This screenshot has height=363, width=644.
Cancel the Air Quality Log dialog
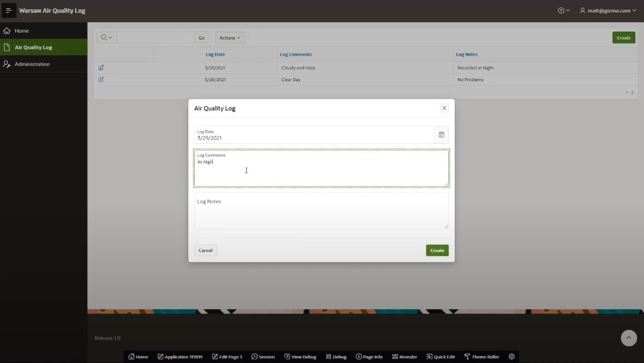205,250
